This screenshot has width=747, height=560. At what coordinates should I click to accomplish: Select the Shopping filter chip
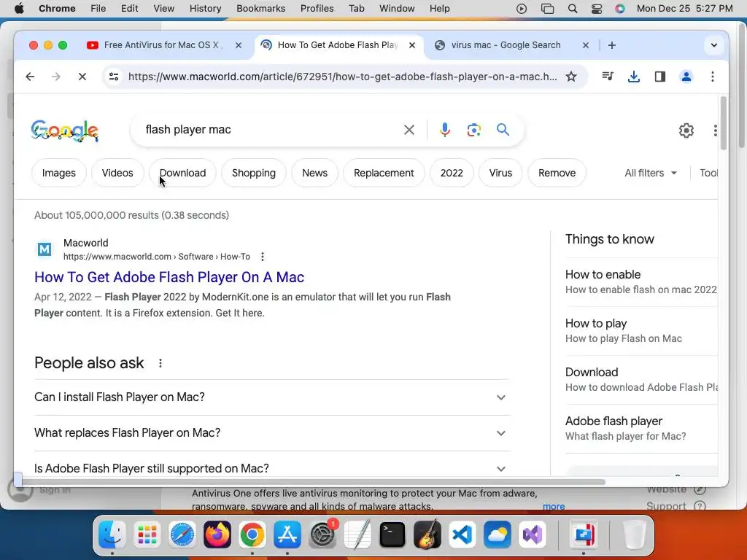point(254,173)
